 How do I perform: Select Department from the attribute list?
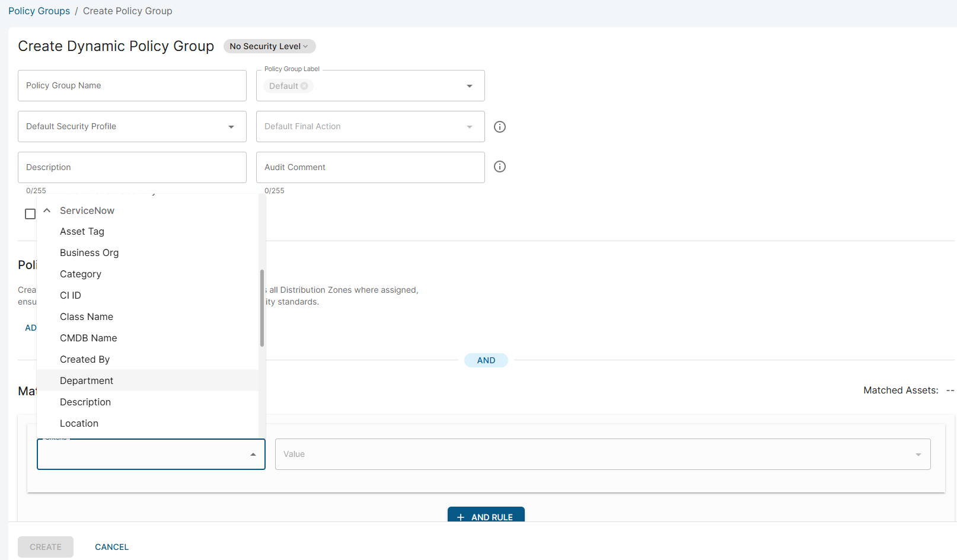coord(87,380)
